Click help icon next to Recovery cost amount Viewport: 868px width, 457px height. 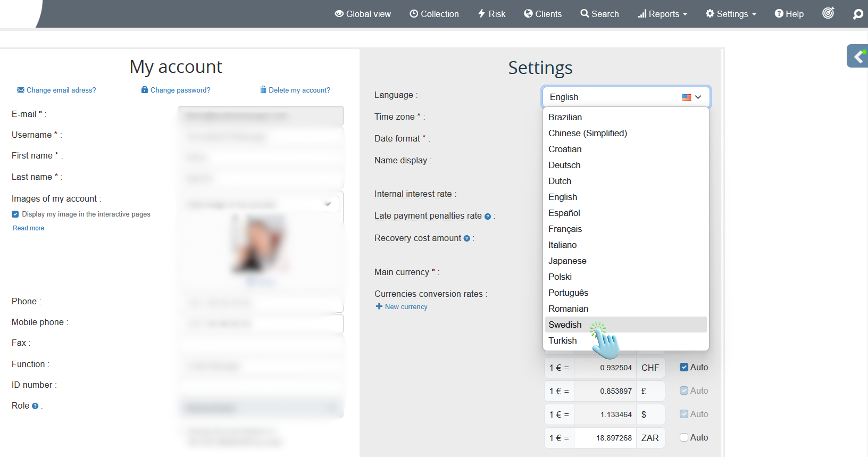467,239
